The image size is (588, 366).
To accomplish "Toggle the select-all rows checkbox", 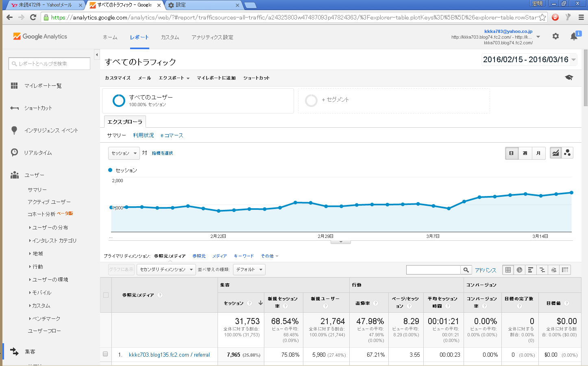I will [106, 295].
